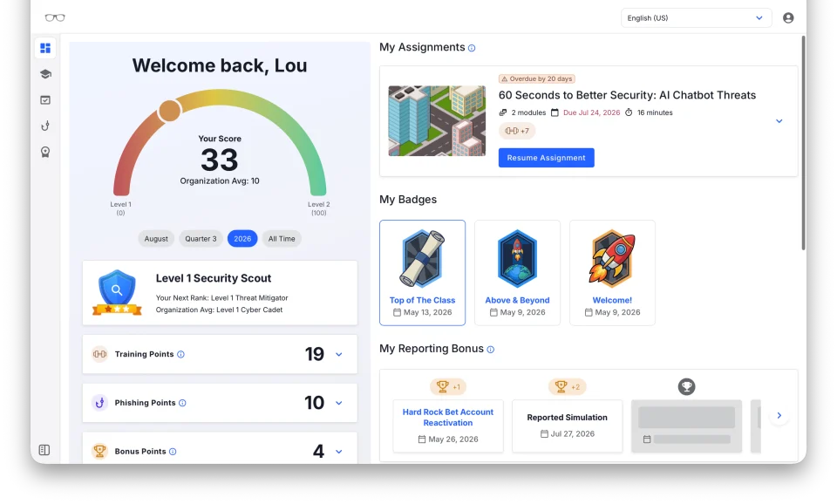The height and width of the screenshot is (504, 837).
Task: Open the checklist assignments icon in sidebar
Action: 45,99
